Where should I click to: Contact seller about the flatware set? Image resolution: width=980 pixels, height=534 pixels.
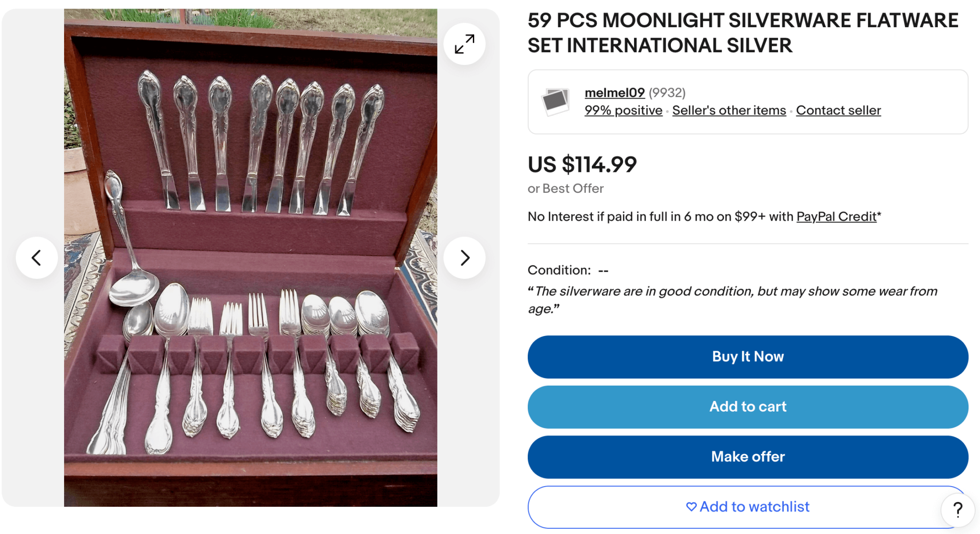coord(838,110)
